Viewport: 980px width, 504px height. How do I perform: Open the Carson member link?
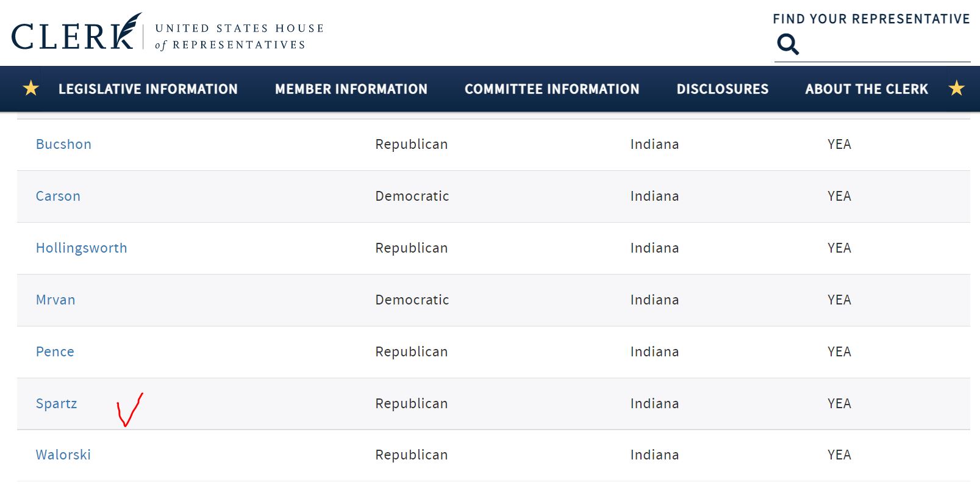tap(58, 196)
